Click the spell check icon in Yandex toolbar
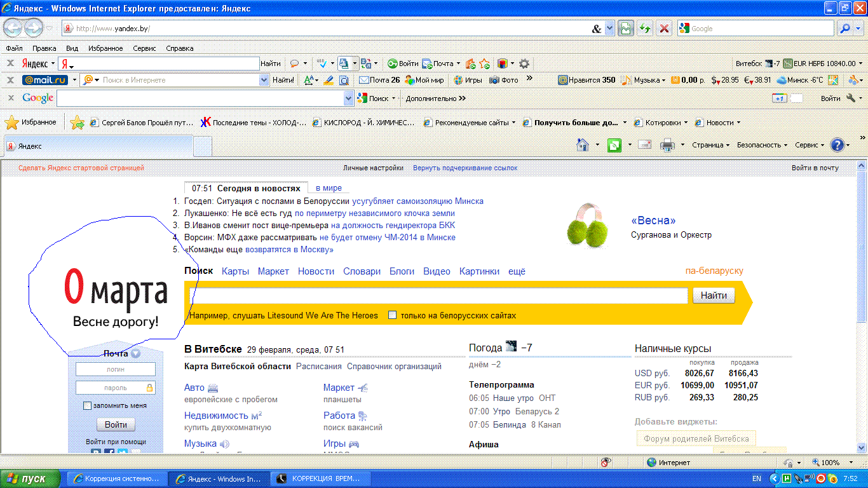The width and height of the screenshot is (868, 488). (x=322, y=63)
